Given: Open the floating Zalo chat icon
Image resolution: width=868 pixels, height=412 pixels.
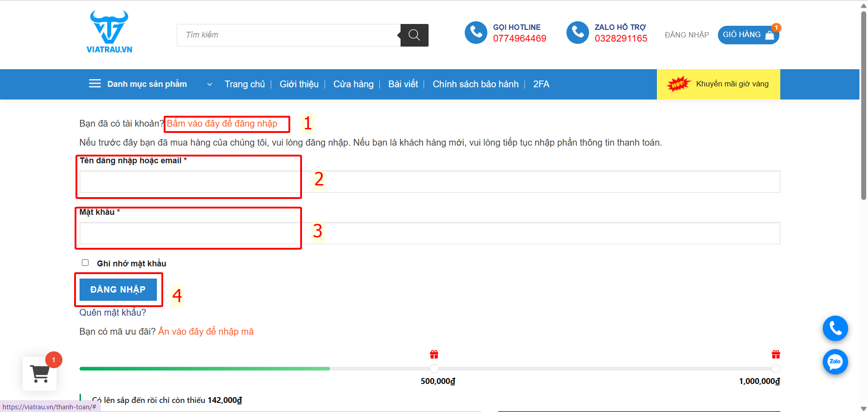Looking at the screenshot, I should click(835, 362).
